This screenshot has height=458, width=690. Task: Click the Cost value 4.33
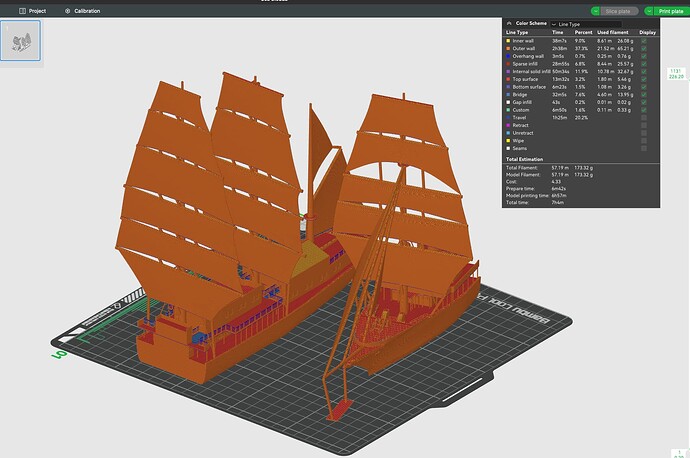556,181
